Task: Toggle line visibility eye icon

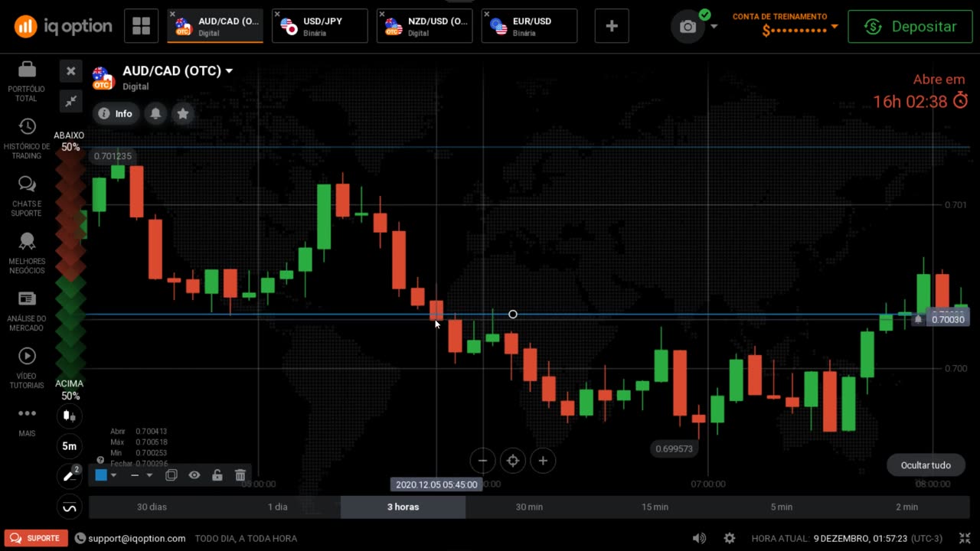Action: tap(194, 475)
